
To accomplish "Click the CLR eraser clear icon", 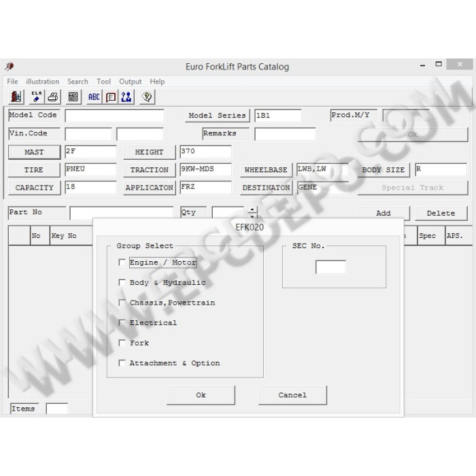I will point(37,97).
